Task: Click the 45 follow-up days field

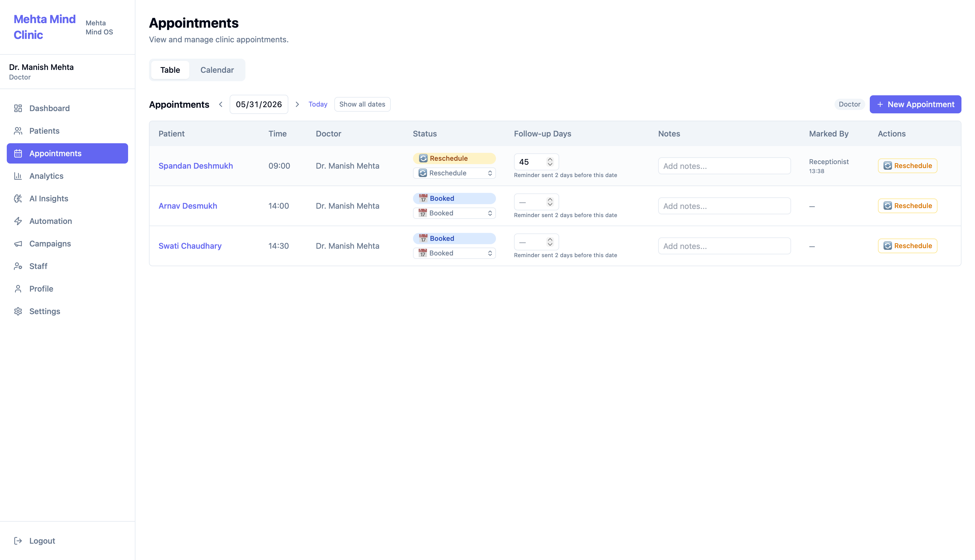Action: [536, 162]
